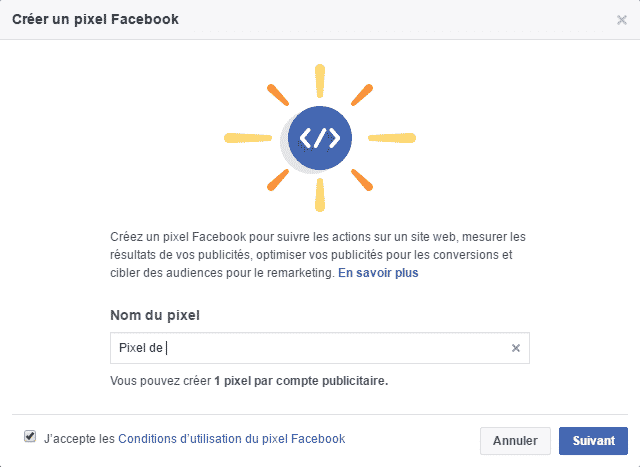640x467 pixels.
Task: Close the Créer un pixel Facebook dialog
Action: click(x=621, y=19)
